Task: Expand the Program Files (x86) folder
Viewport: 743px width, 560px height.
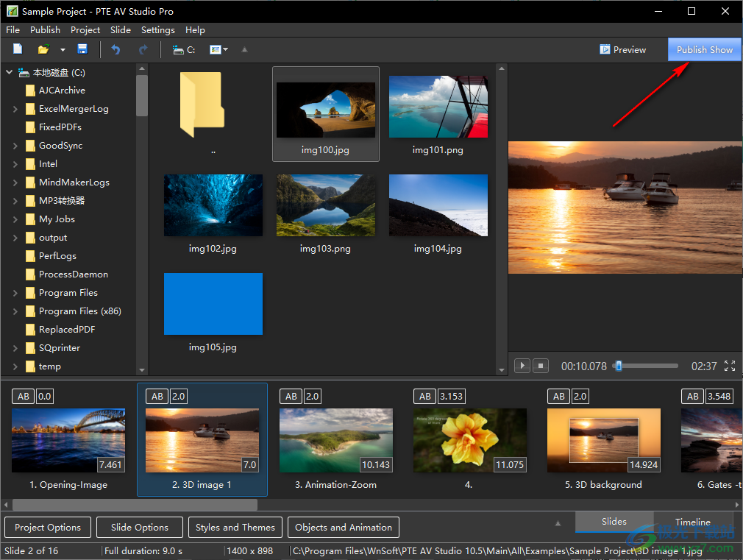Action: [x=15, y=311]
